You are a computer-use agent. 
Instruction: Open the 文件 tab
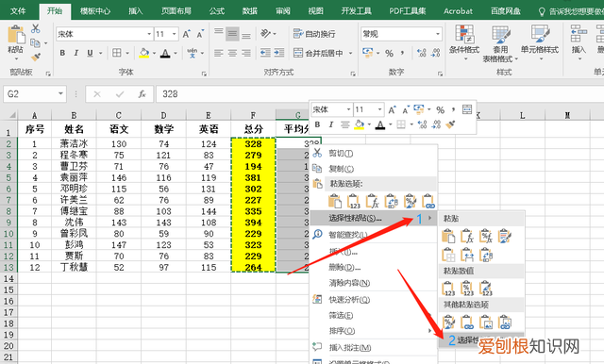coord(18,11)
